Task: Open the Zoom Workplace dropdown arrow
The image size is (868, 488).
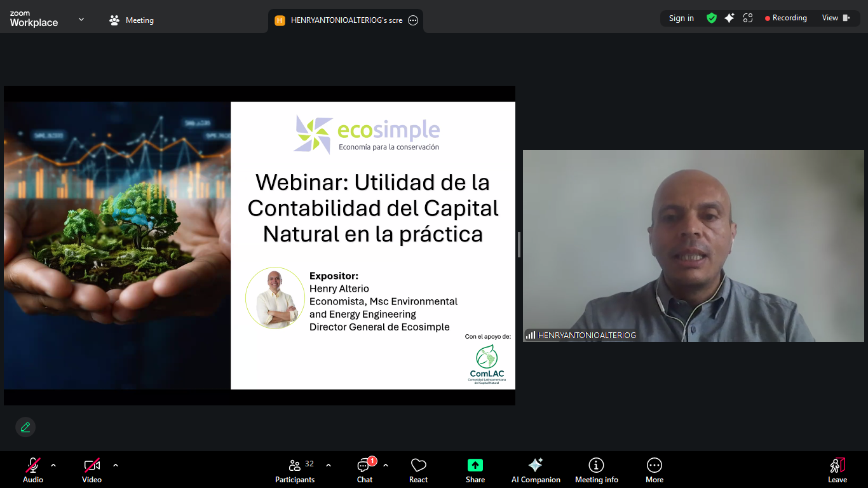Action: (x=81, y=19)
